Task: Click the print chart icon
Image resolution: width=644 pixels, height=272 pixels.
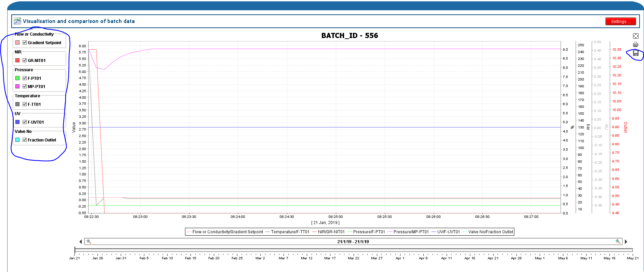Action: 635,45
